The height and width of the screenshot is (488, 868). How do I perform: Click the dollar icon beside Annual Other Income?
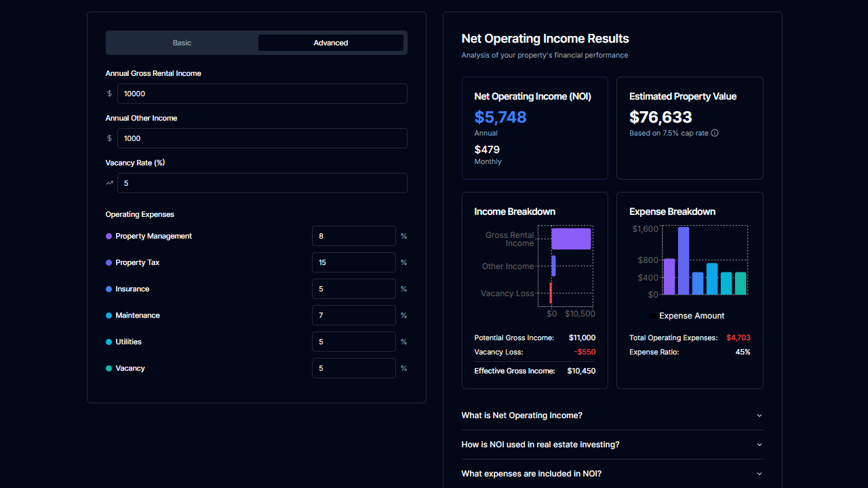click(x=109, y=138)
